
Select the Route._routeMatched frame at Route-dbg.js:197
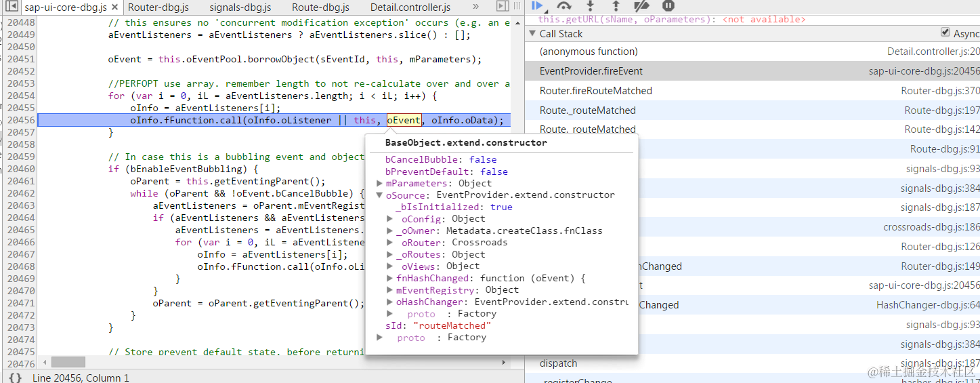[x=752, y=110]
